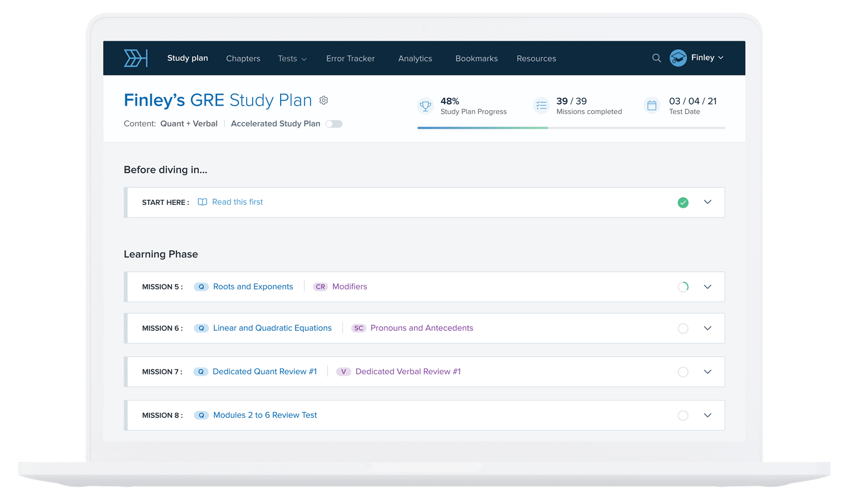Screen dimensions: 852x504
Task: Open the Tests dropdown
Action: pos(292,58)
